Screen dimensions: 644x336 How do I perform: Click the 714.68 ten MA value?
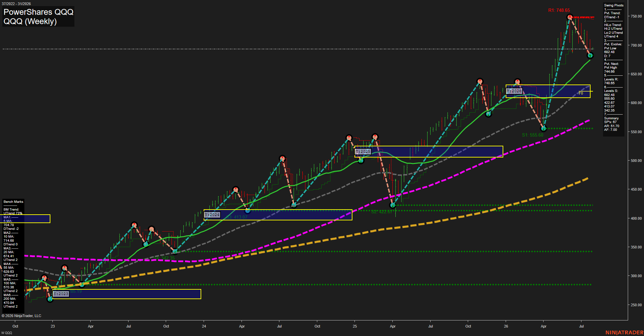(9, 241)
